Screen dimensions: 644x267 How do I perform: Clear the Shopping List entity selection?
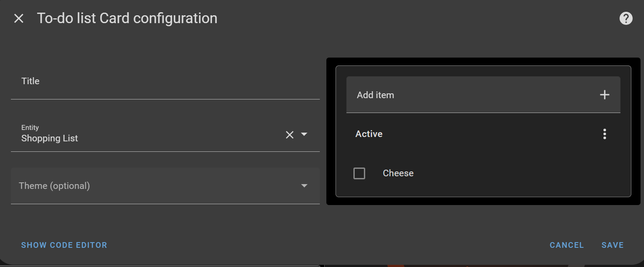(289, 135)
